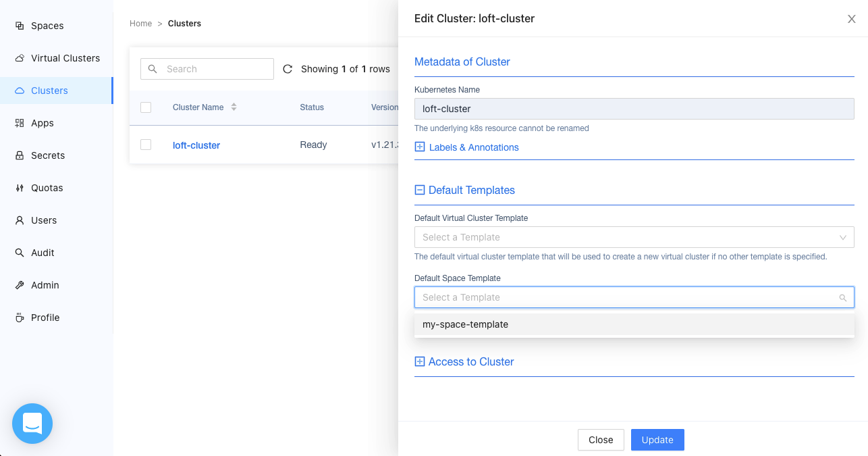Click the refresh icon beside the search box
868x456 pixels.
[x=288, y=69]
